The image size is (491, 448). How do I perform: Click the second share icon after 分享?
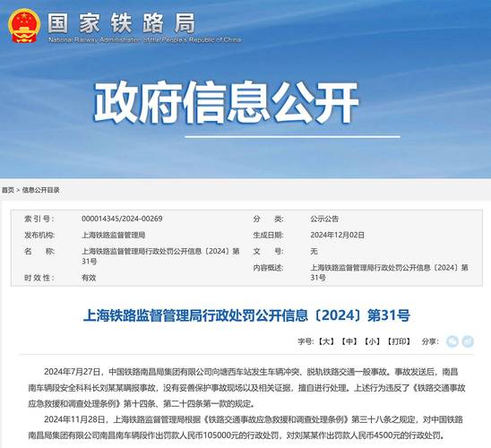coord(468,341)
